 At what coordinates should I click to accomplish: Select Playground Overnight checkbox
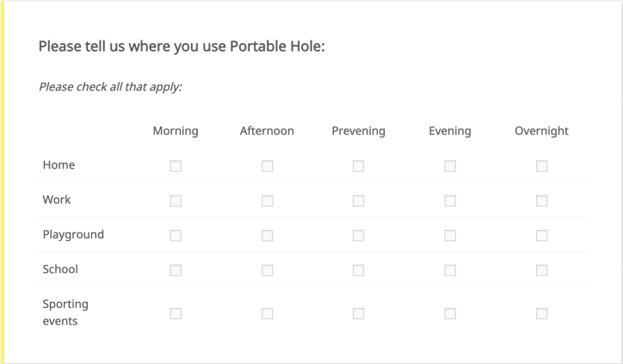click(541, 236)
